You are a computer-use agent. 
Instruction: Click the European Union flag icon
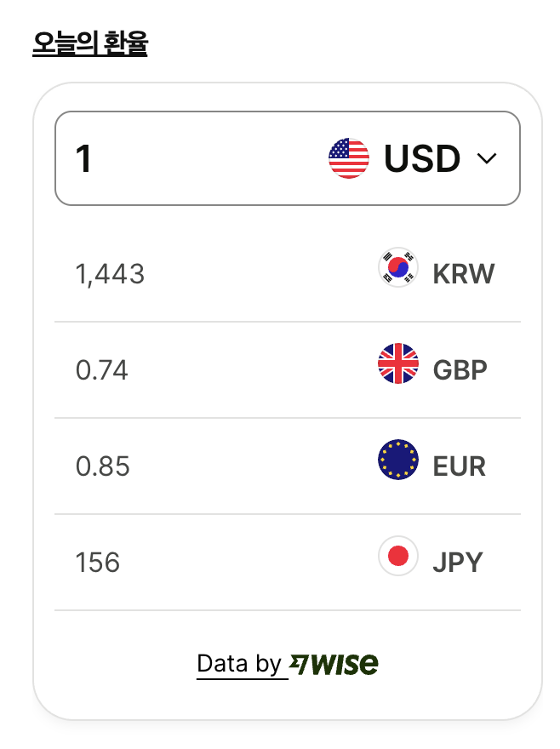click(398, 460)
